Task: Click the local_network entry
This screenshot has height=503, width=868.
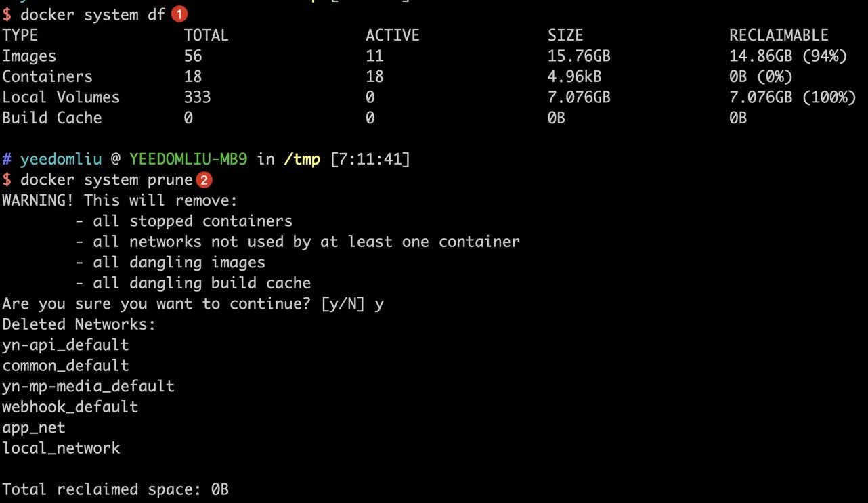Action: 62,447
